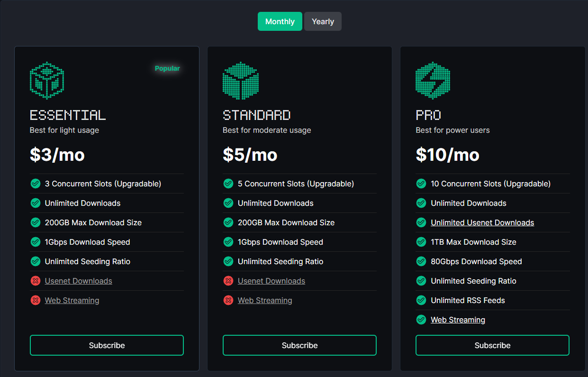This screenshot has height=377, width=588.
Task: Click the green check beside Standard's 1Gbps Download Speed
Action: tap(228, 242)
